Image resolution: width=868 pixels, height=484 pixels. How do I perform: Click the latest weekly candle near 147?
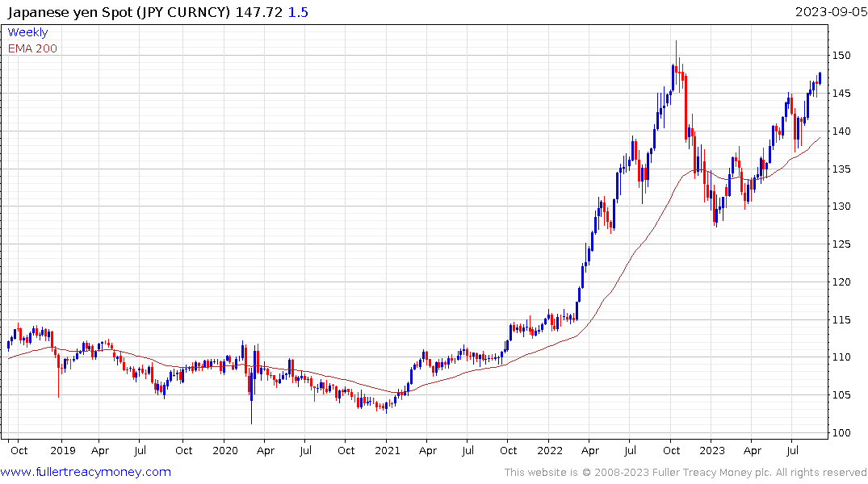pos(820,78)
